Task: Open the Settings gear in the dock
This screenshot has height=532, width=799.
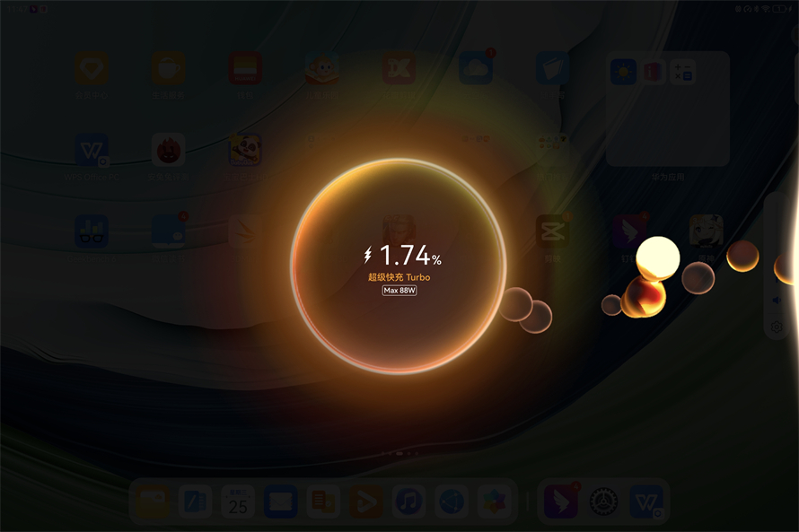Action: tap(603, 501)
